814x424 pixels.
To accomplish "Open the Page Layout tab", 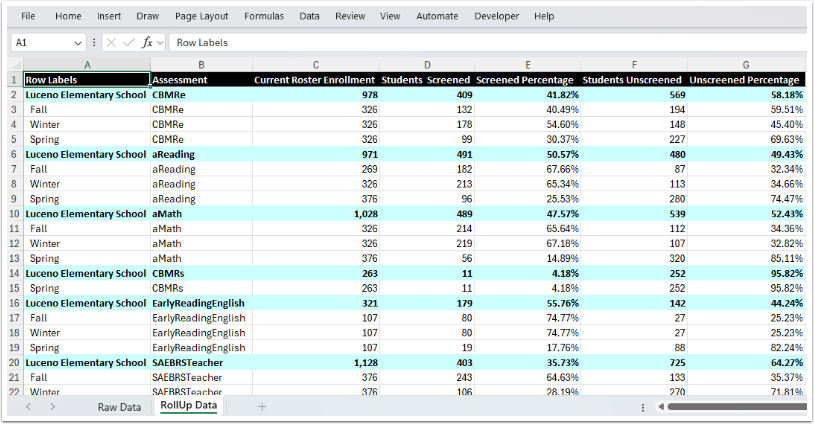I will pyautogui.click(x=201, y=16).
